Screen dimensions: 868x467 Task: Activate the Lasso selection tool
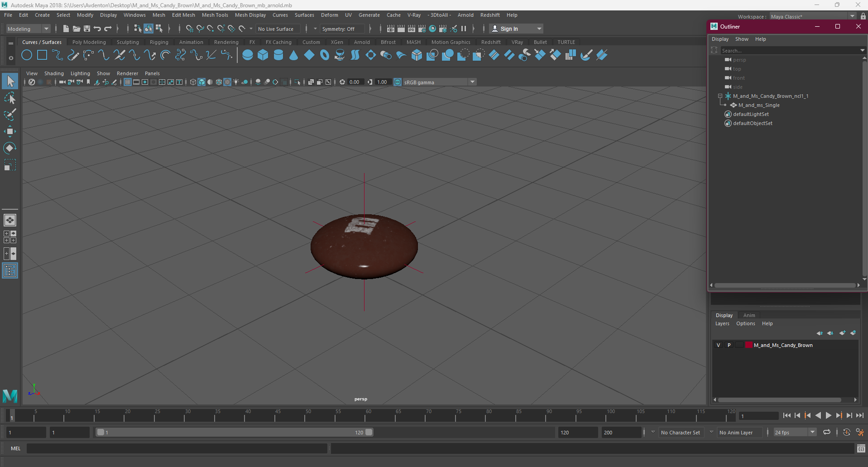[10, 98]
